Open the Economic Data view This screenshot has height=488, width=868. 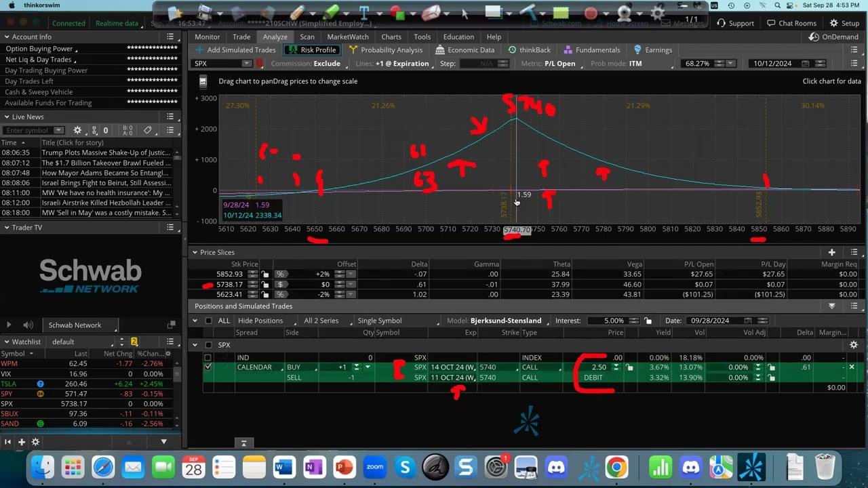(465, 50)
